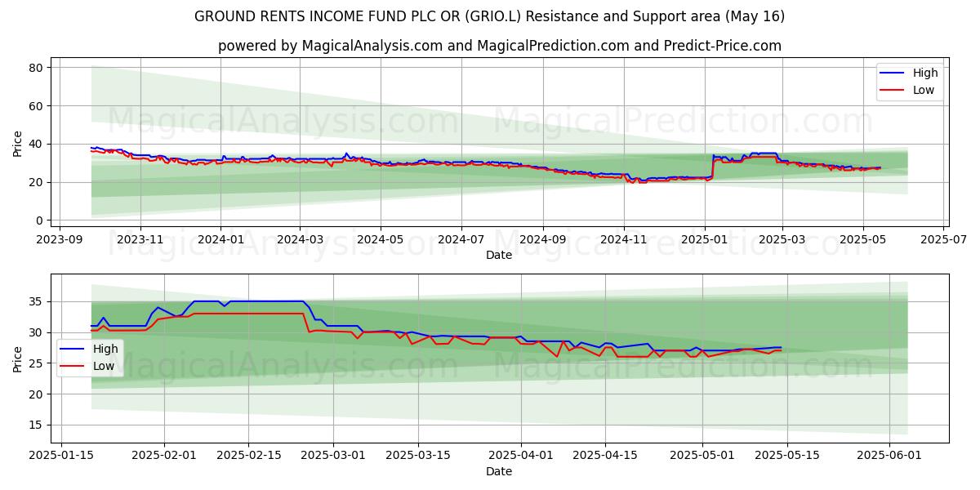This screenshot has height=490, width=980.
Task: Click the '0' price tick in top chart
Action: 40,220
